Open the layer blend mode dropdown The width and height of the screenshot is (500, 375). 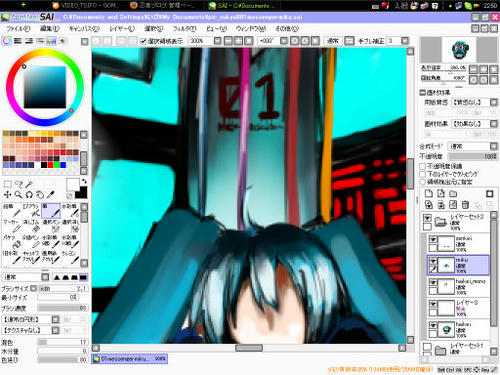coord(494,146)
